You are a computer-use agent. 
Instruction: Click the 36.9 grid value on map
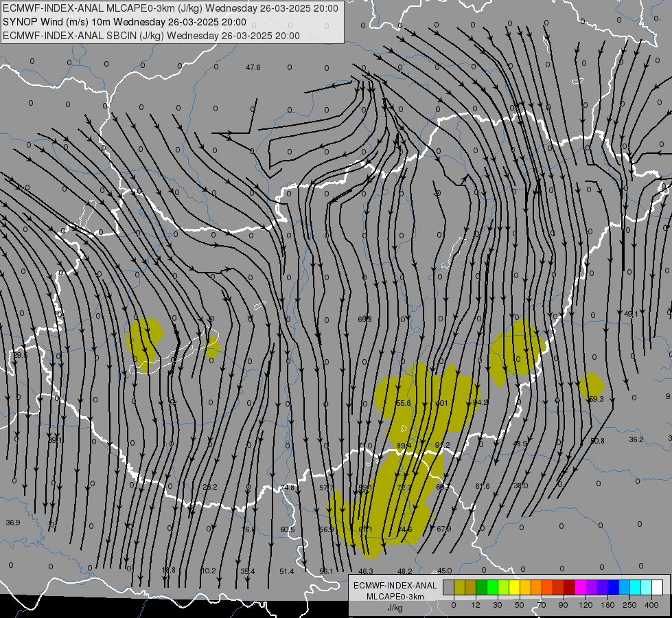[13, 523]
